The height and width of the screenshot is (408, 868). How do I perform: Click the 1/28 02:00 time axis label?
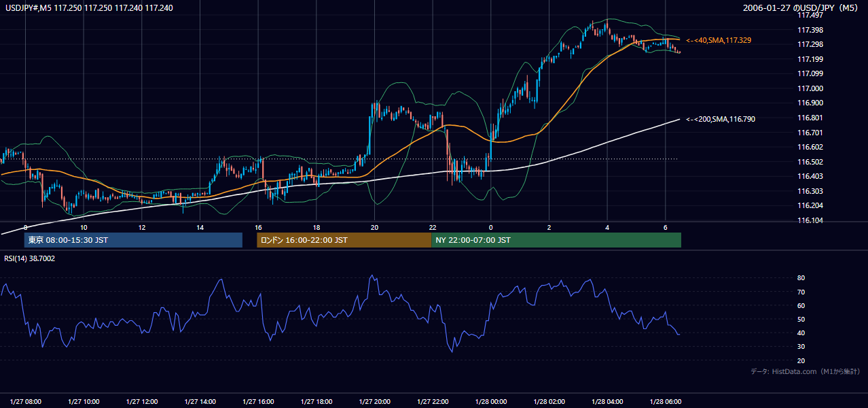click(x=549, y=401)
